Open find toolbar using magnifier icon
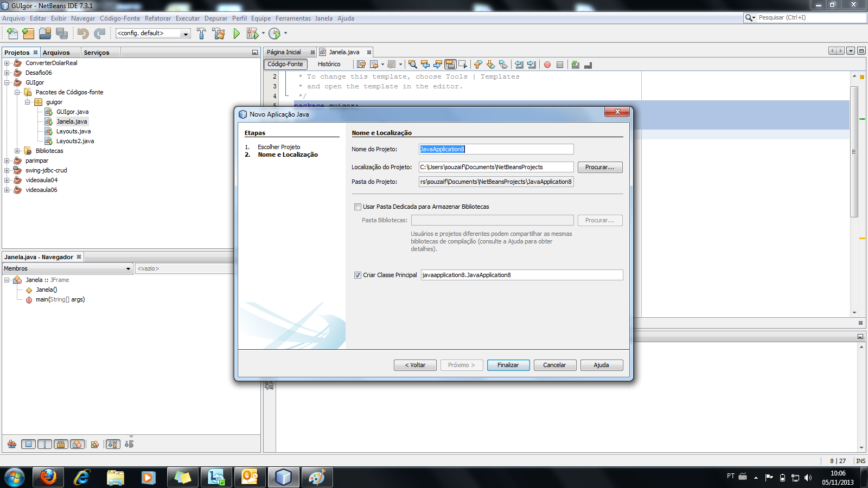868x488 pixels. pyautogui.click(x=413, y=65)
